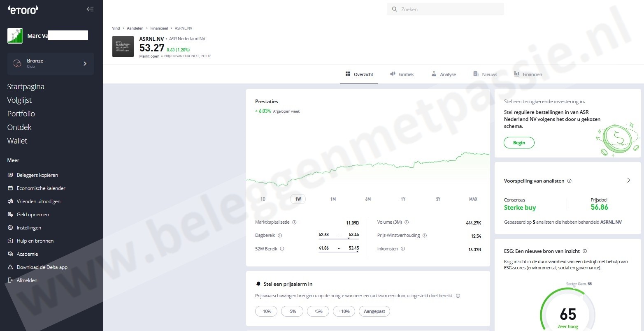644x331 pixels.
Task: Navigate to Financieel in breadcrumb
Action: (x=159, y=28)
